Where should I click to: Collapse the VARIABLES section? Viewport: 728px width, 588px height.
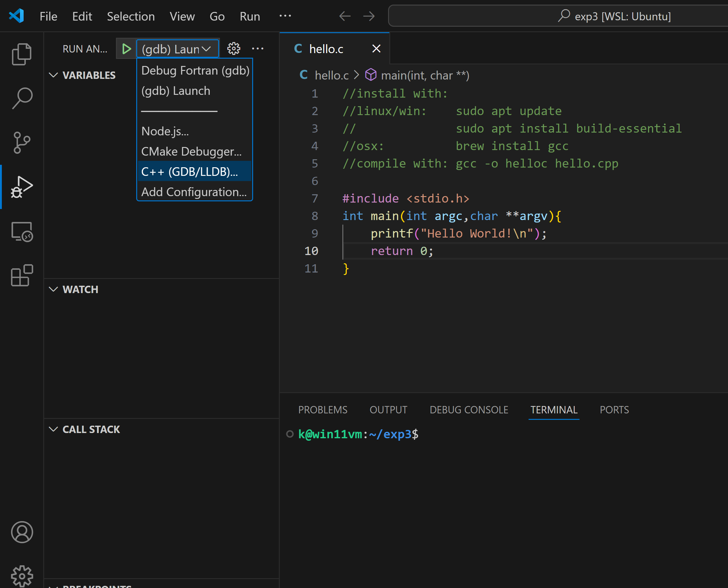pyautogui.click(x=53, y=75)
